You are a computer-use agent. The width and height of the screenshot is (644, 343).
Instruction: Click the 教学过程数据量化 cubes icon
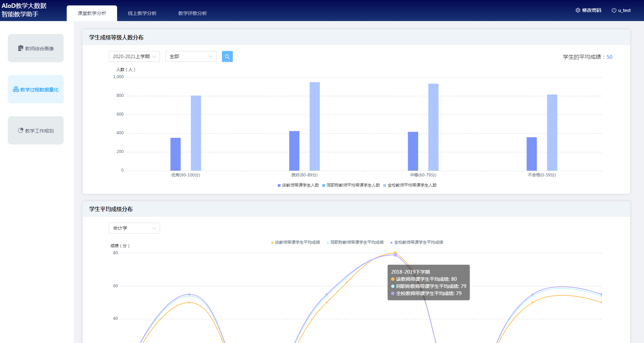click(16, 89)
